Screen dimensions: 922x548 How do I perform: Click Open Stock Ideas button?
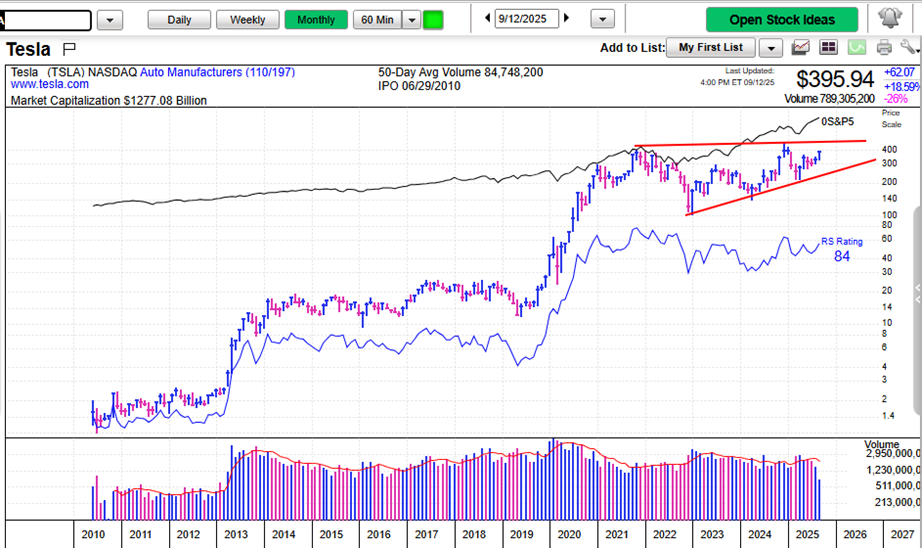[781, 19]
